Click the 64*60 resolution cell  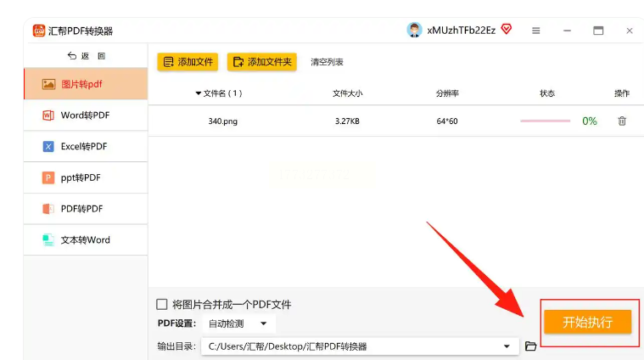pos(447,121)
